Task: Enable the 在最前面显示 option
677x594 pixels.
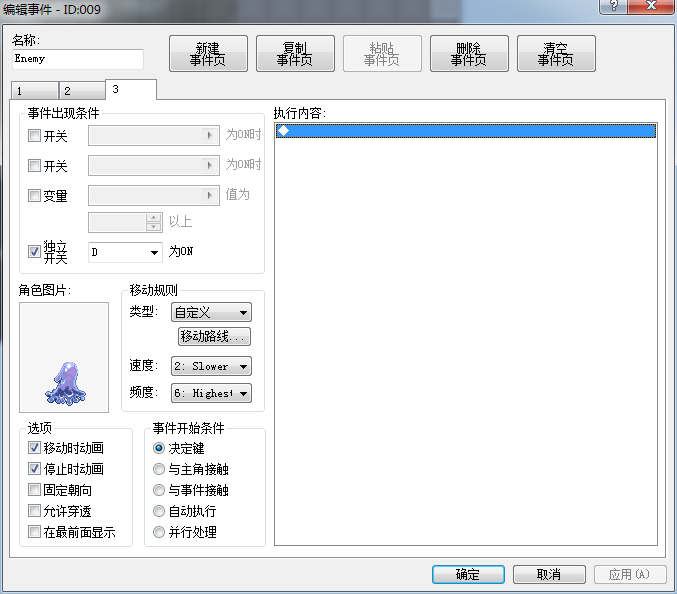Action: pyautogui.click(x=34, y=532)
